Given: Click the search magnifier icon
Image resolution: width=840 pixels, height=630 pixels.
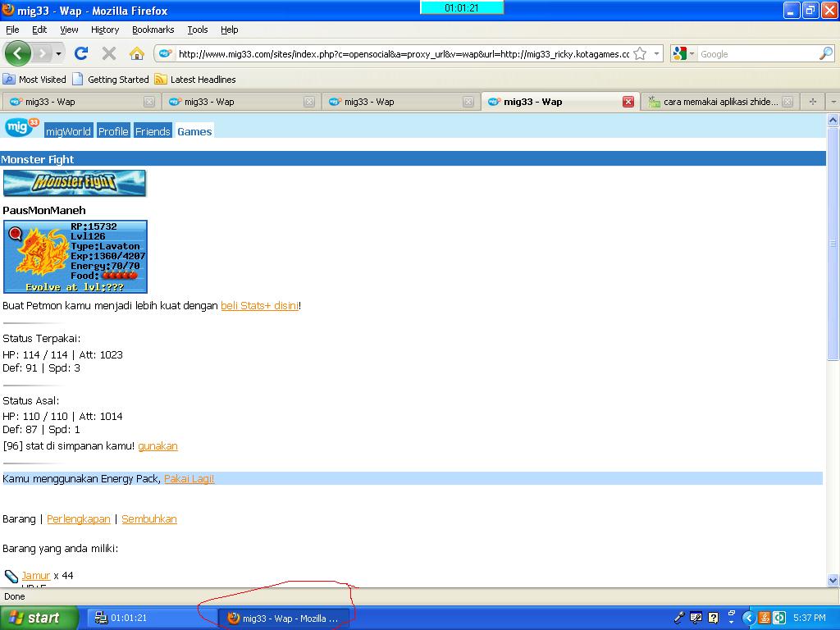Looking at the screenshot, I should point(826,53).
